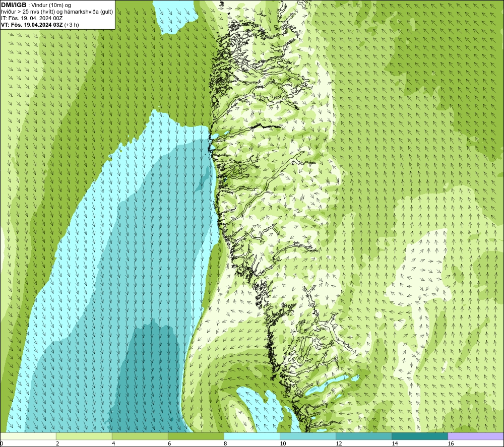Viewport: 504px width, 447px height.
Task: Click the scale label '2'
Action: (x=57, y=443)
